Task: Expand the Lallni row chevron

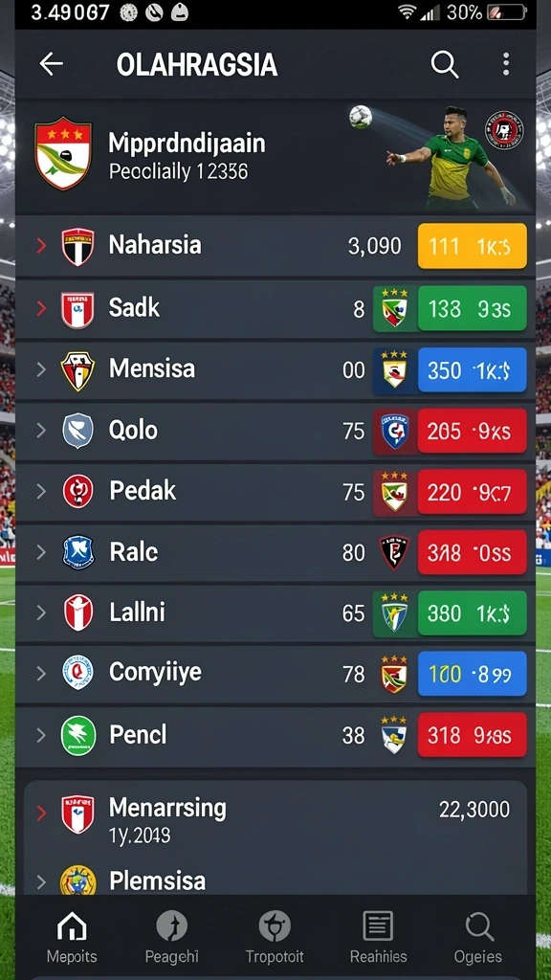Action: coord(41,612)
